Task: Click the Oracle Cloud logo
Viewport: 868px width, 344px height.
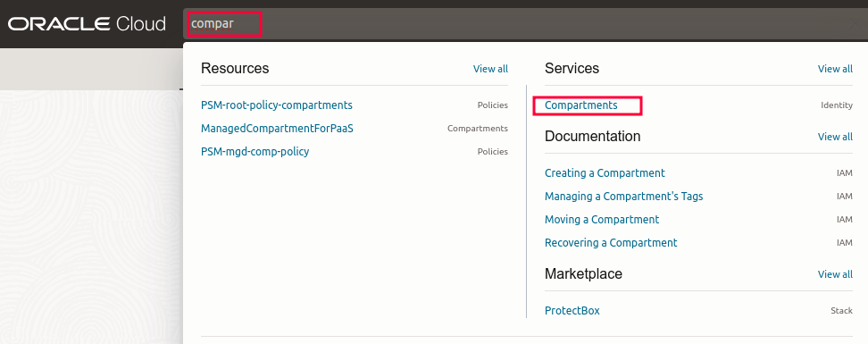Action: 87,24
